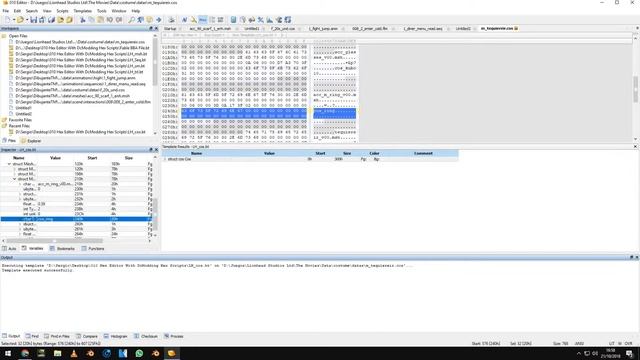
Task: Click the Save All toolbar icon
Action: [42, 20]
